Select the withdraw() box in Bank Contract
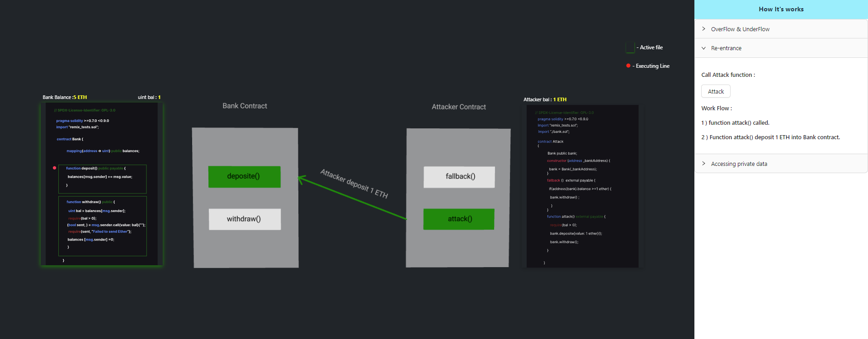Viewport: 868px width, 339px height. click(244, 219)
